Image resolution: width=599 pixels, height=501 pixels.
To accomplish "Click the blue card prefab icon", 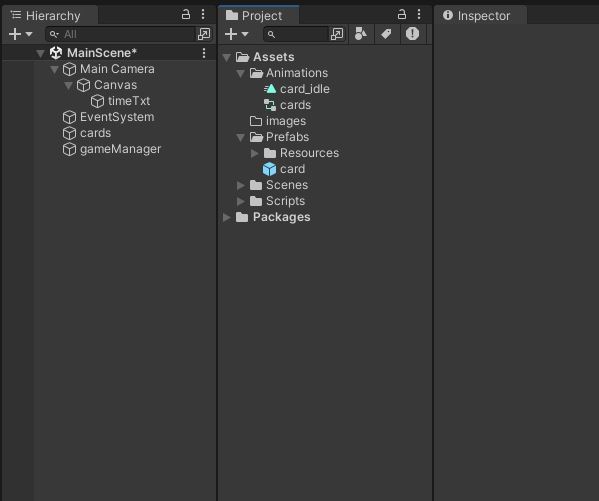I will click(x=269, y=169).
